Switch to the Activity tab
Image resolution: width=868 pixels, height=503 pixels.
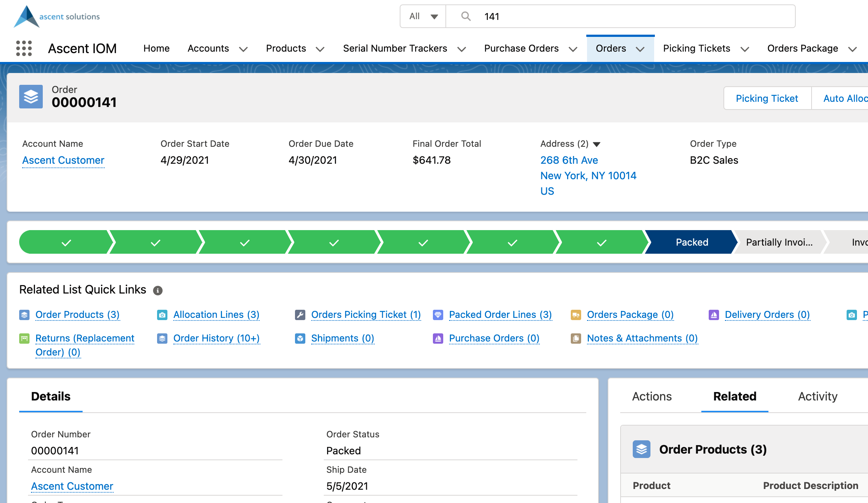click(817, 396)
